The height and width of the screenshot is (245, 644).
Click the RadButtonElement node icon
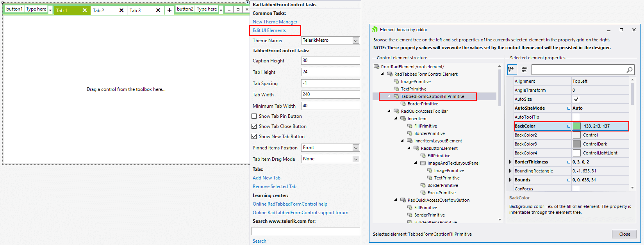coord(416,148)
